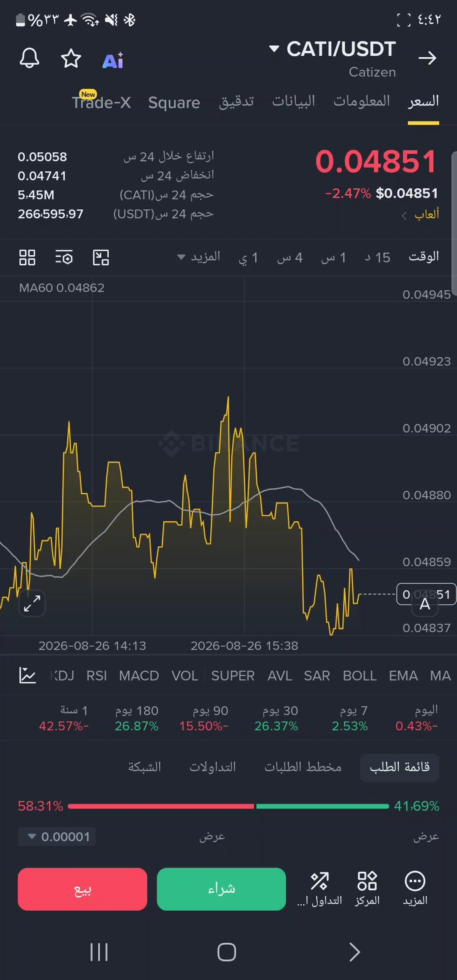This screenshot has height=980, width=457.
Task: Enable the AVL indicator
Action: coord(280,676)
